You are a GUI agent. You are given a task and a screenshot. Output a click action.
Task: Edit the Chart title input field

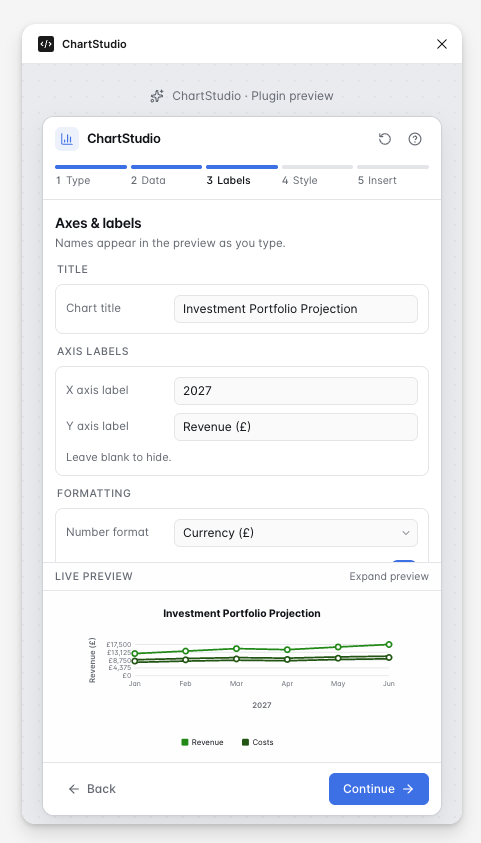(296, 309)
